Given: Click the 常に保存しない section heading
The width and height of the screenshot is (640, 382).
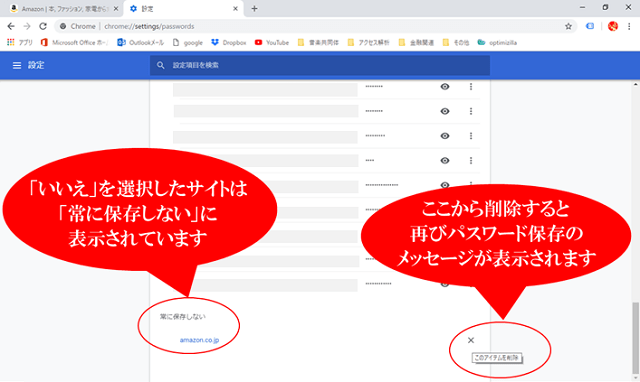Looking at the screenshot, I should click(182, 317).
